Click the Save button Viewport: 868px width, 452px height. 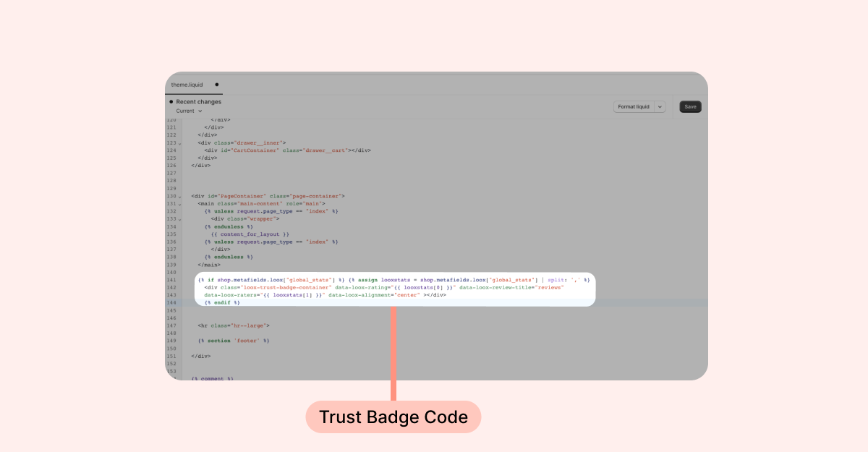690,107
